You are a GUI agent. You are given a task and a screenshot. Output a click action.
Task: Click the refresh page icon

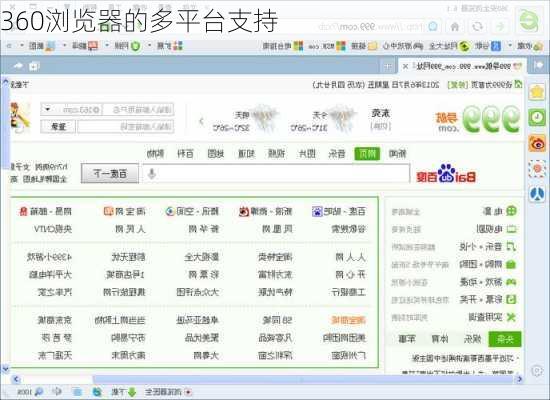tap(478, 26)
